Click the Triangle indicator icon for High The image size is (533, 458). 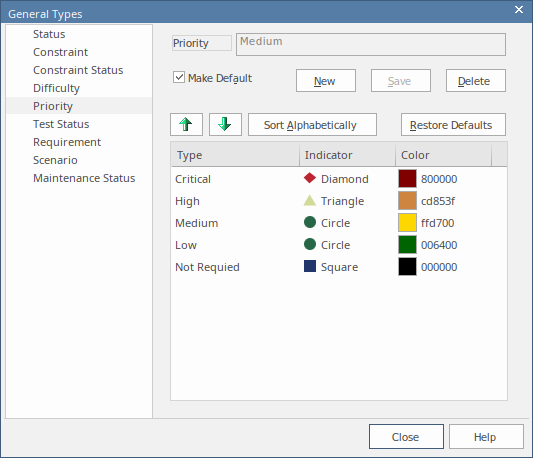[310, 200]
